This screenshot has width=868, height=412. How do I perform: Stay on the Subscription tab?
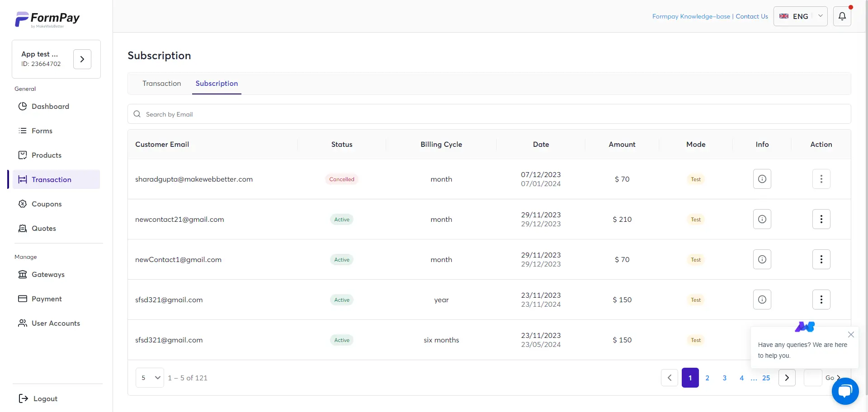pyautogui.click(x=217, y=84)
